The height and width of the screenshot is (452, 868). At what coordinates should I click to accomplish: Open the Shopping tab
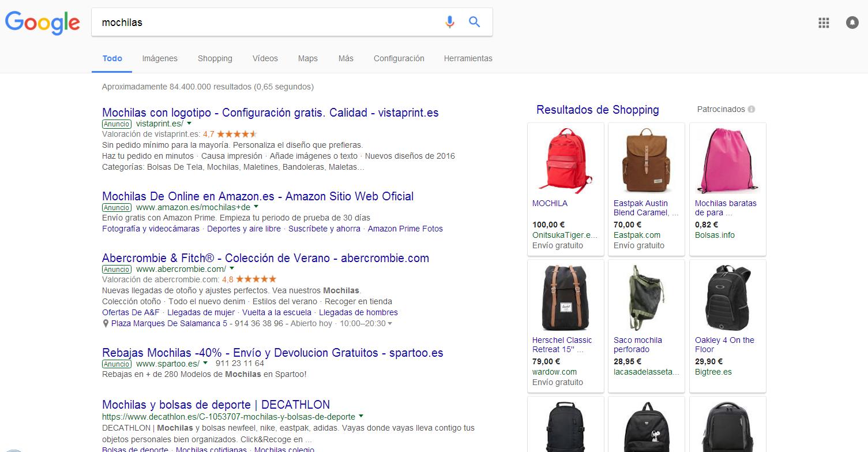[215, 58]
